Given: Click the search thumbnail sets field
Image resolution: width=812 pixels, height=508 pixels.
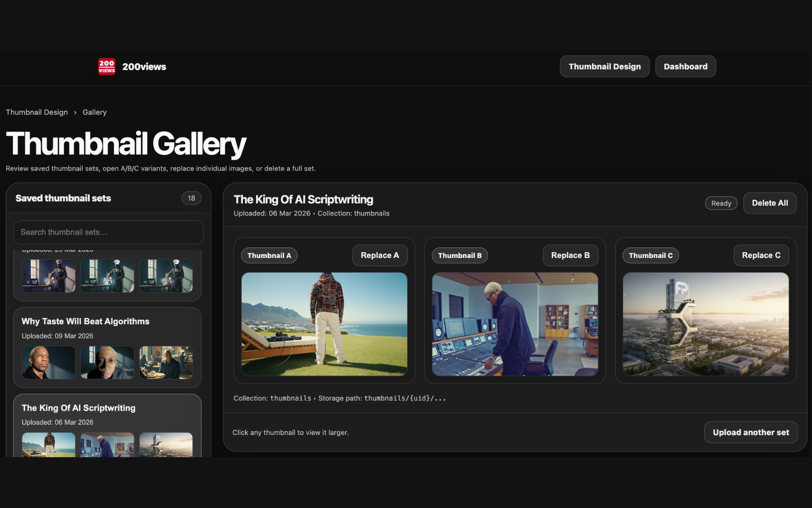Looking at the screenshot, I should [108, 232].
